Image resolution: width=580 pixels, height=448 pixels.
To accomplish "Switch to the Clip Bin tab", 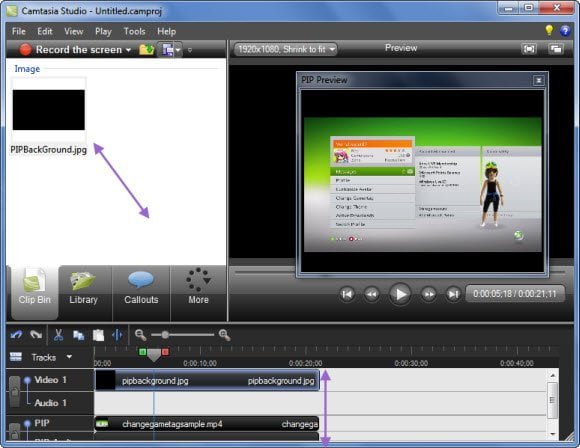I will (x=34, y=292).
